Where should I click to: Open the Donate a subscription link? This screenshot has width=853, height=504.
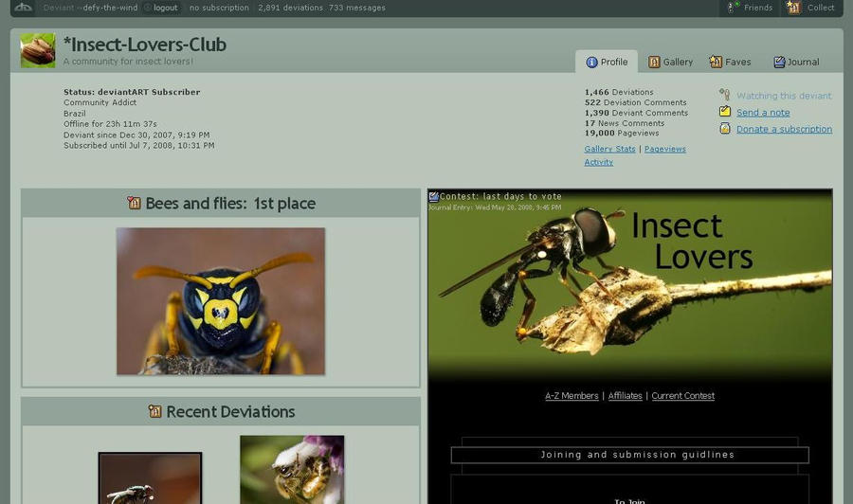[x=784, y=129]
